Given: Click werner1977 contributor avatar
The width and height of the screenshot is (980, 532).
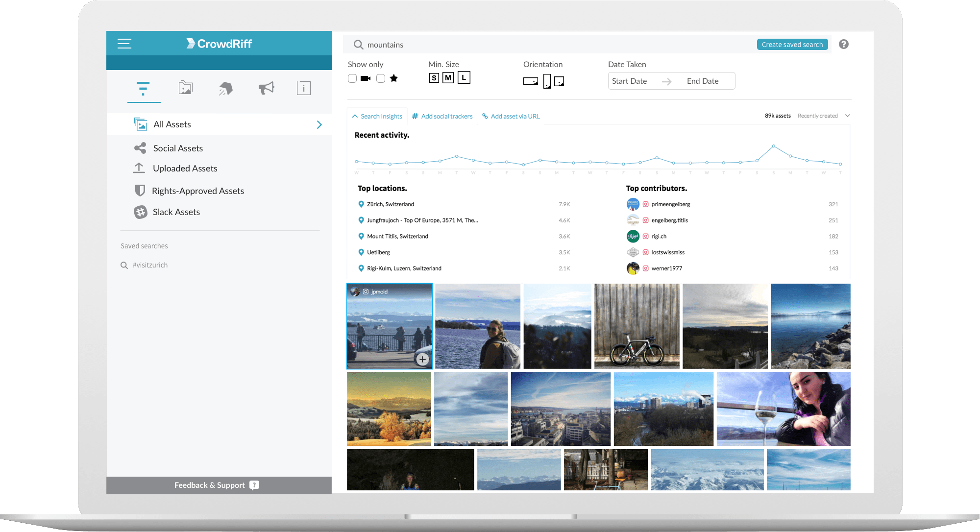Looking at the screenshot, I should 633,268.
